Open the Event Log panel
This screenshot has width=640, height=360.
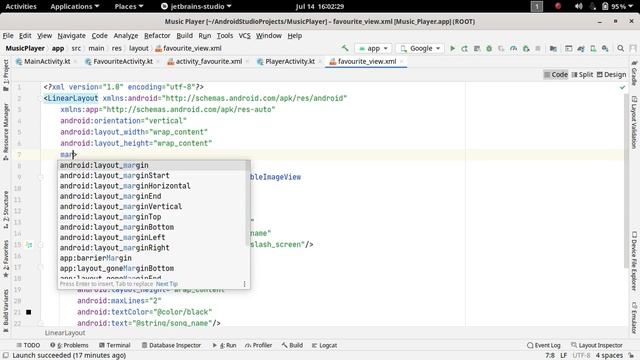[543, 345]
